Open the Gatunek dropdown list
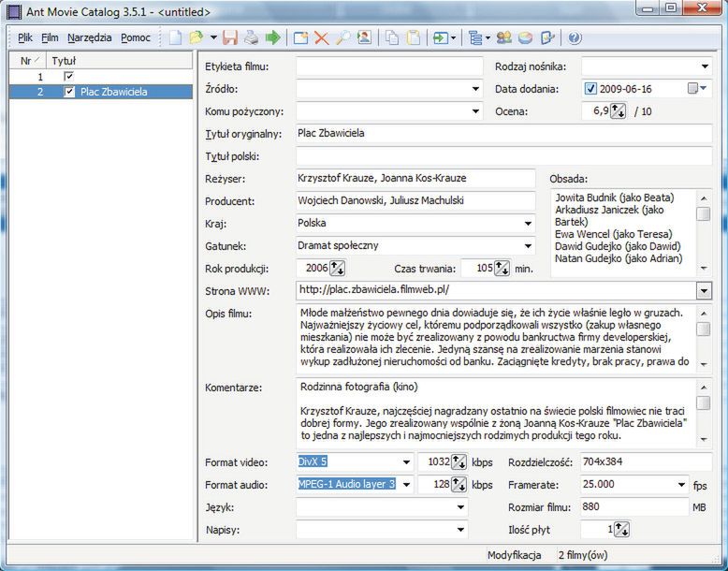The image size is (728, 571). point(527,246)
